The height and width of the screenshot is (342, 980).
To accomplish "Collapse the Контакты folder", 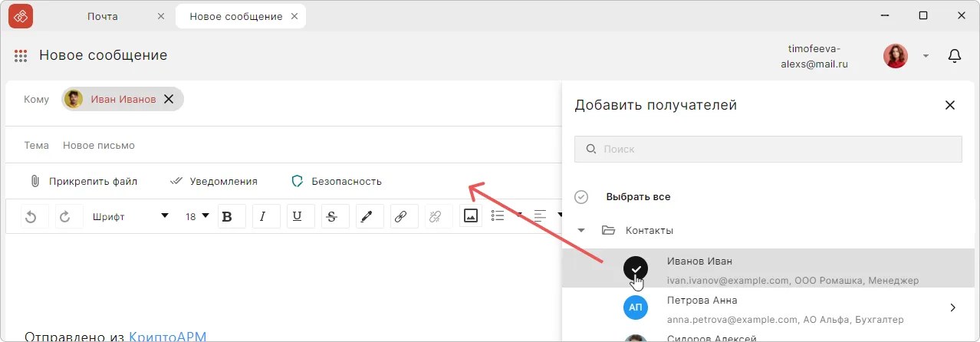I will 581,230.
